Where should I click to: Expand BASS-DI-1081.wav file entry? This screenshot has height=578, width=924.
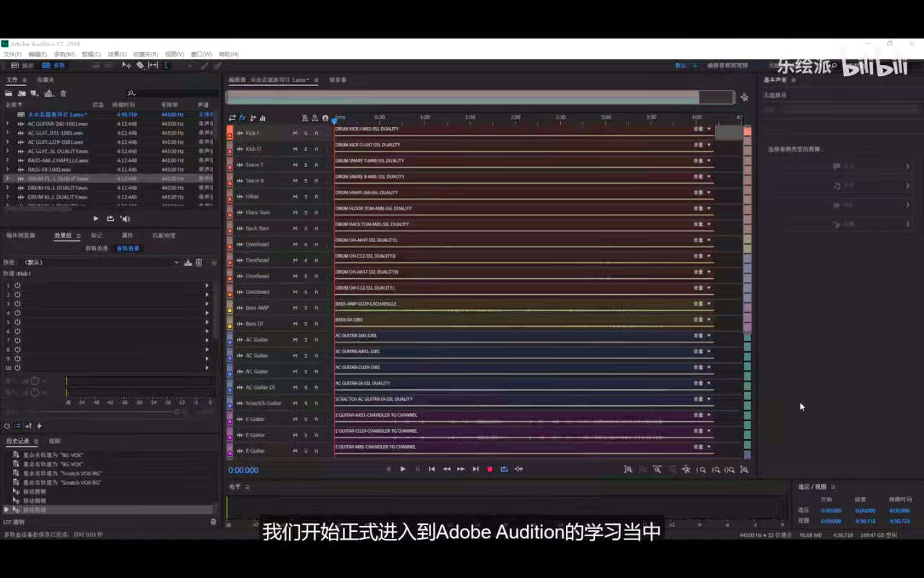pos(7,170)
